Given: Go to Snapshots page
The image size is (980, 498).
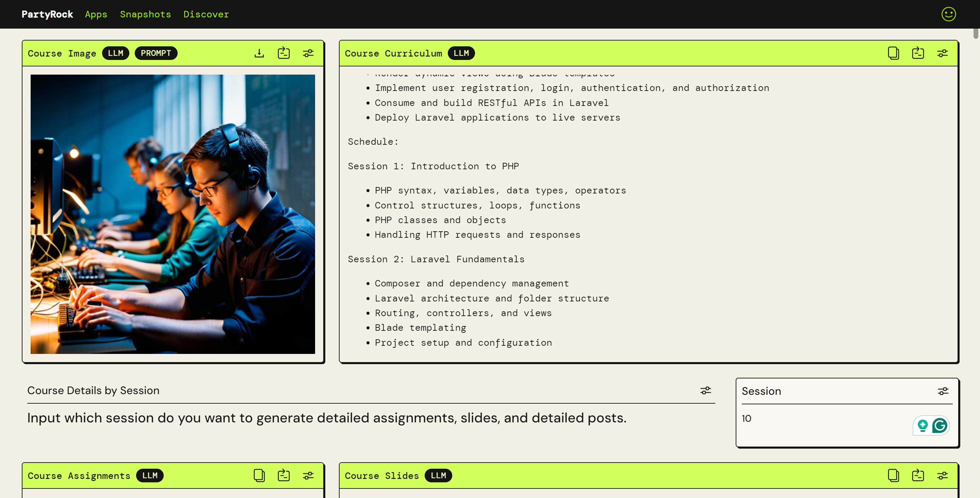Looking at the screenshot, I should (145, 14).
